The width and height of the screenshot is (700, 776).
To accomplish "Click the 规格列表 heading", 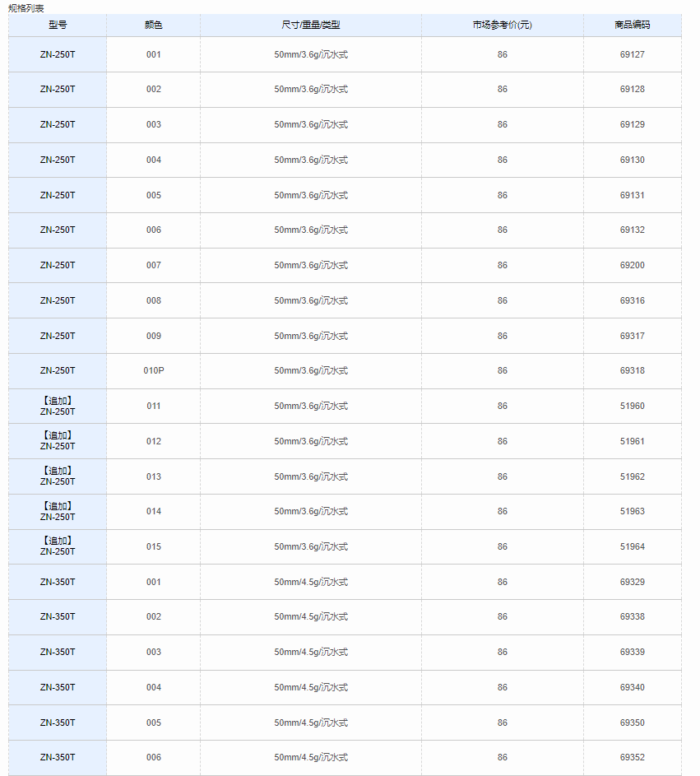I will [x=26, y=8].
